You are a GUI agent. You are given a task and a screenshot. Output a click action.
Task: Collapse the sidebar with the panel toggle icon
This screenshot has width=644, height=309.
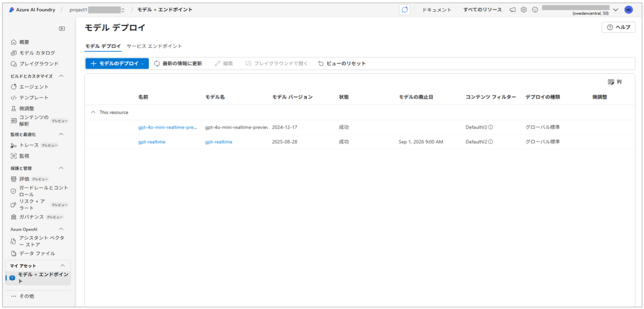[x=62, y=29]
